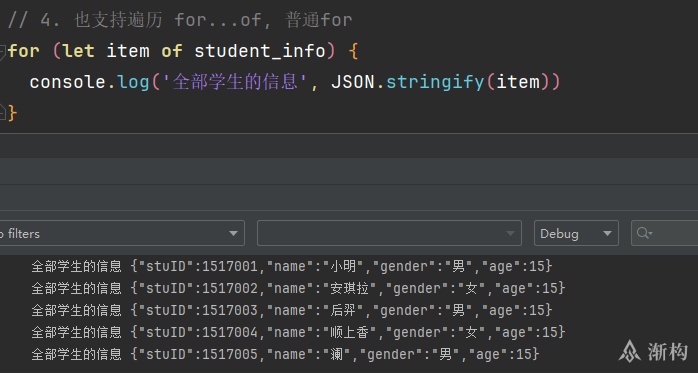
Task: Select the log line for 后羿
Action: click(292, 310)
